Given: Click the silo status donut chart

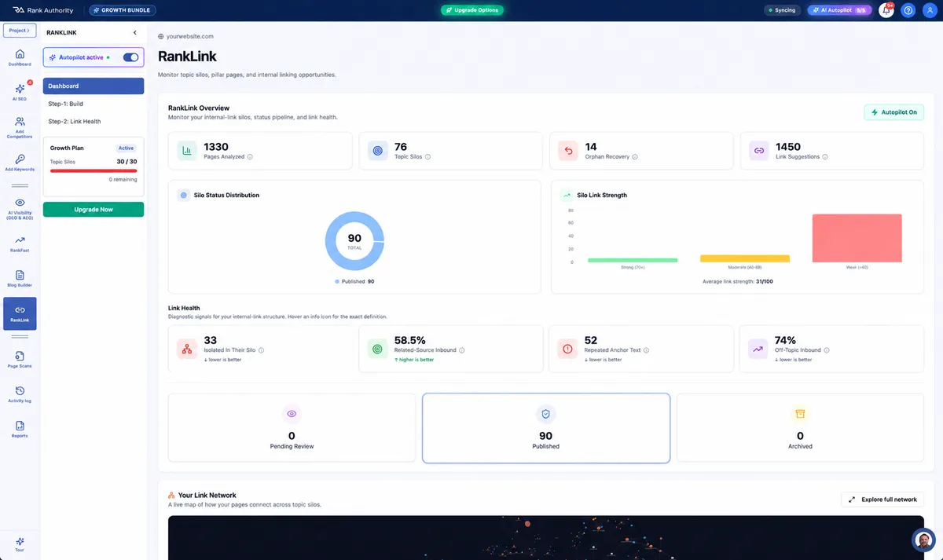Looking at the screenshot, I should [354, 241].
